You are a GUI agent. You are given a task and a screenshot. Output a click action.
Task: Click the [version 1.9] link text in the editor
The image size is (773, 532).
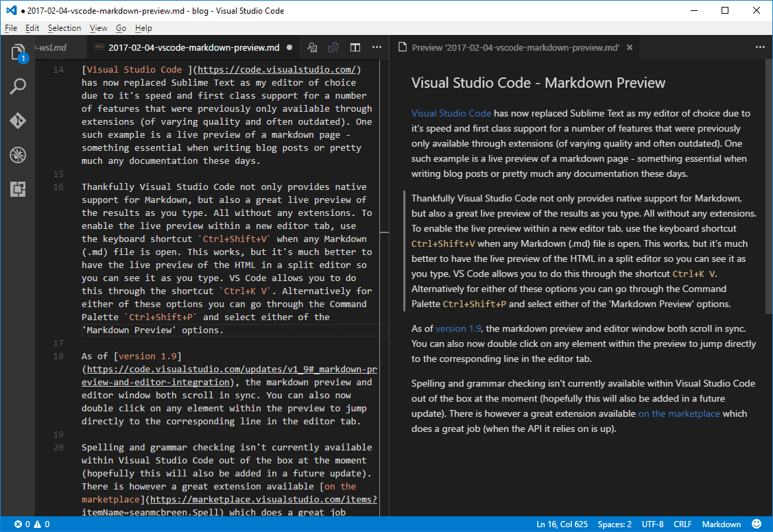[147, 356]
